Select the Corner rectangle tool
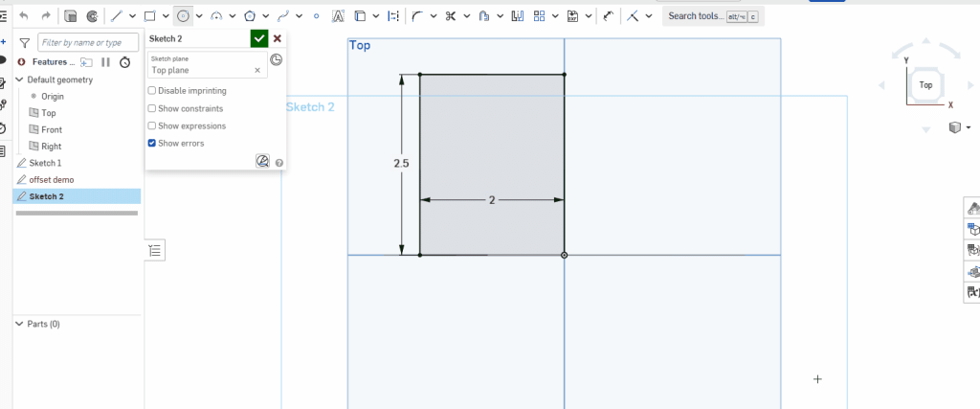Screen dimensions: 980x409 [x=150, y=15]
